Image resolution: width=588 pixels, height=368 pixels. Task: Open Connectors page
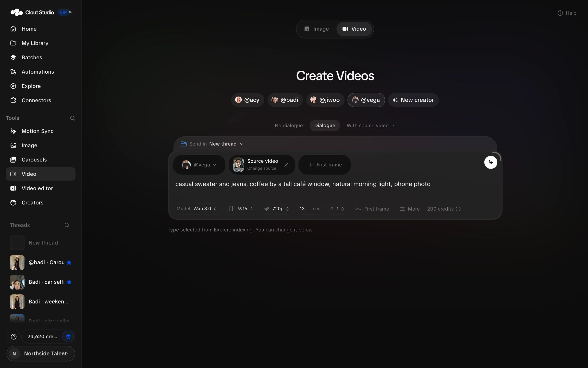click(x=40, y=100)
